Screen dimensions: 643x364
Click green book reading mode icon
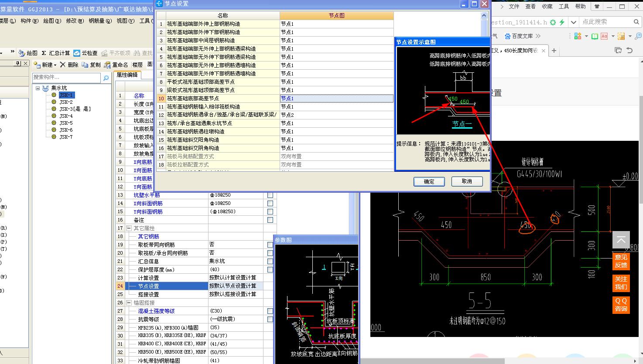(595, 36)
